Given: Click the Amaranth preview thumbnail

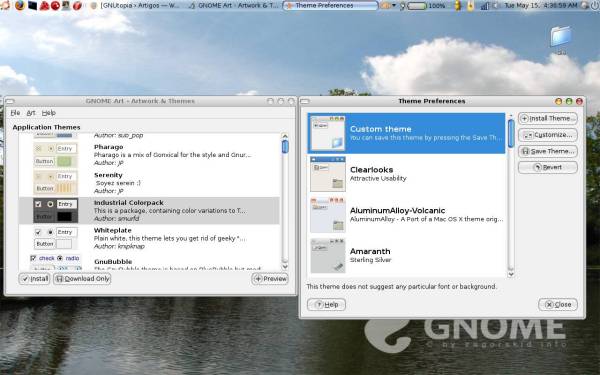Looking at the screenshot, I should tap(328, 255).
